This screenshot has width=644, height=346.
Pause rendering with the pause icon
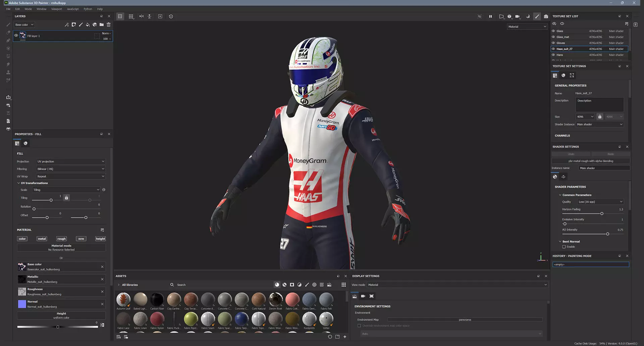tap(490, 16)
